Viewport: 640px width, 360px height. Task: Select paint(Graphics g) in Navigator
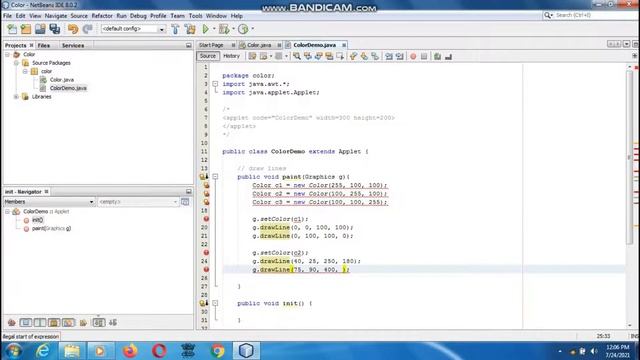pos(51,229)
